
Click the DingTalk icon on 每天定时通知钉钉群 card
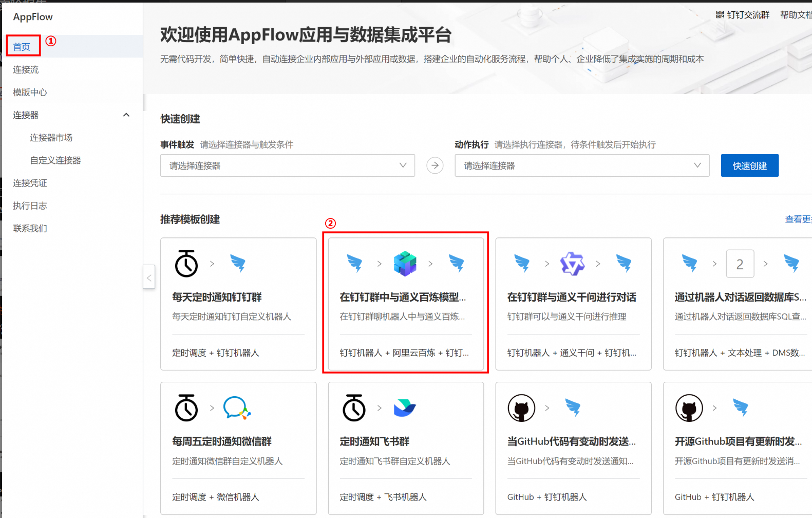tap(238, 263)
